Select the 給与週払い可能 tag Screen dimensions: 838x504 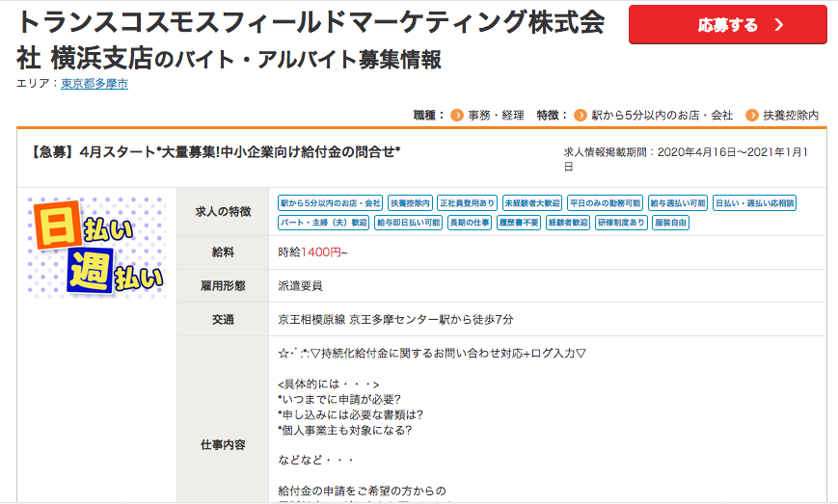pyautogui.click(x=678, y=203)
